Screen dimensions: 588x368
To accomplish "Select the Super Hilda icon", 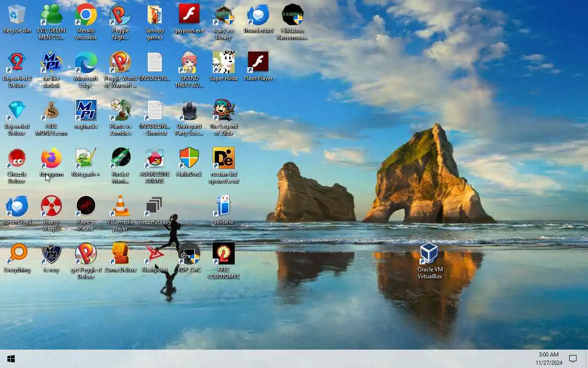I will point(224,63).
